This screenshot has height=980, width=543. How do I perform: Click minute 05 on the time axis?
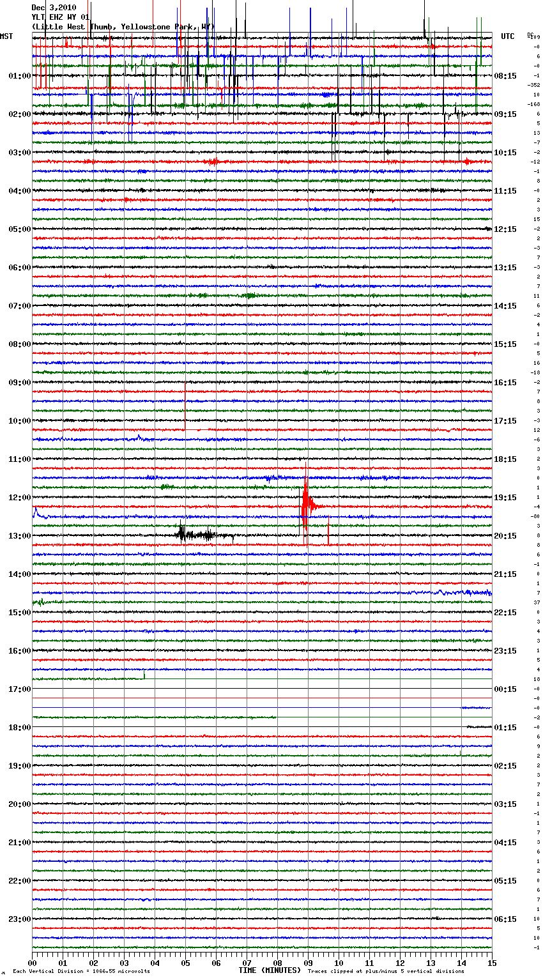[186, 962]
